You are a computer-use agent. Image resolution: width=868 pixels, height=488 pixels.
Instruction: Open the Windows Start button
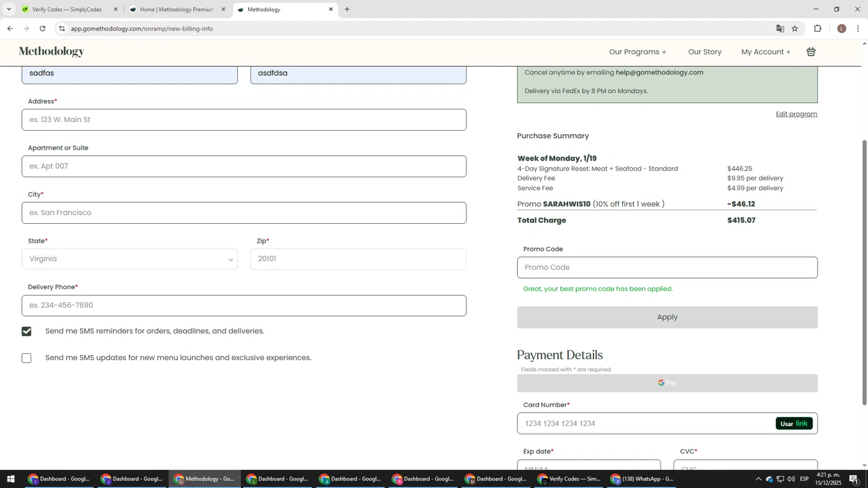tap(10, 479)
